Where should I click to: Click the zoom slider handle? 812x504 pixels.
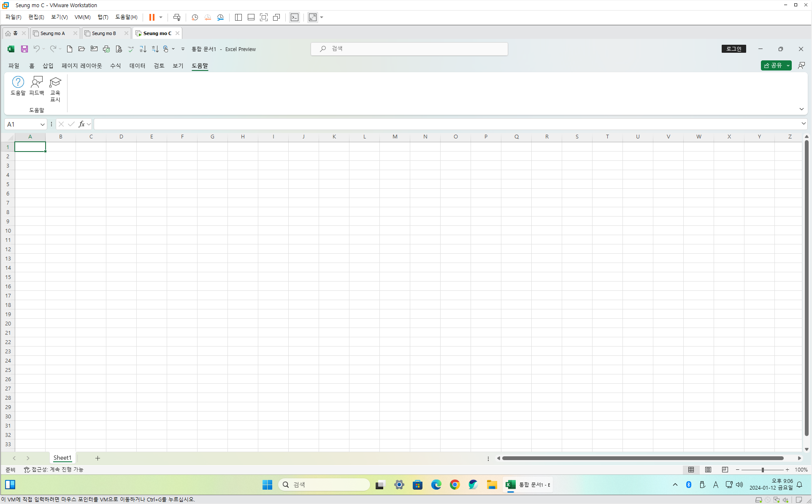[763, 469]
